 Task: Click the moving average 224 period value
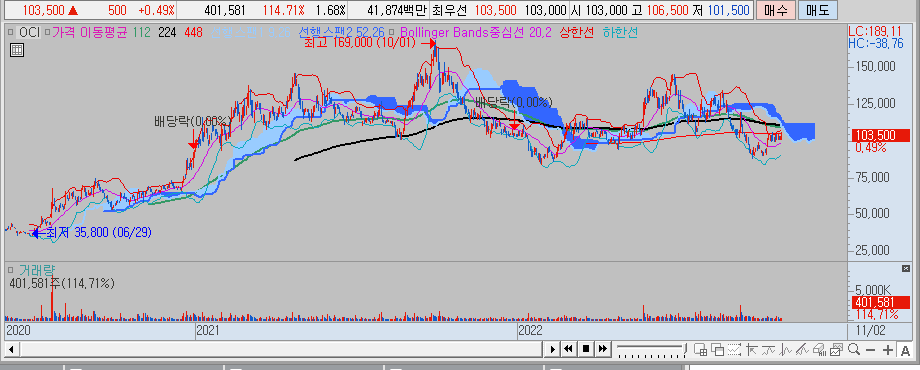click(x=167, y=32)
